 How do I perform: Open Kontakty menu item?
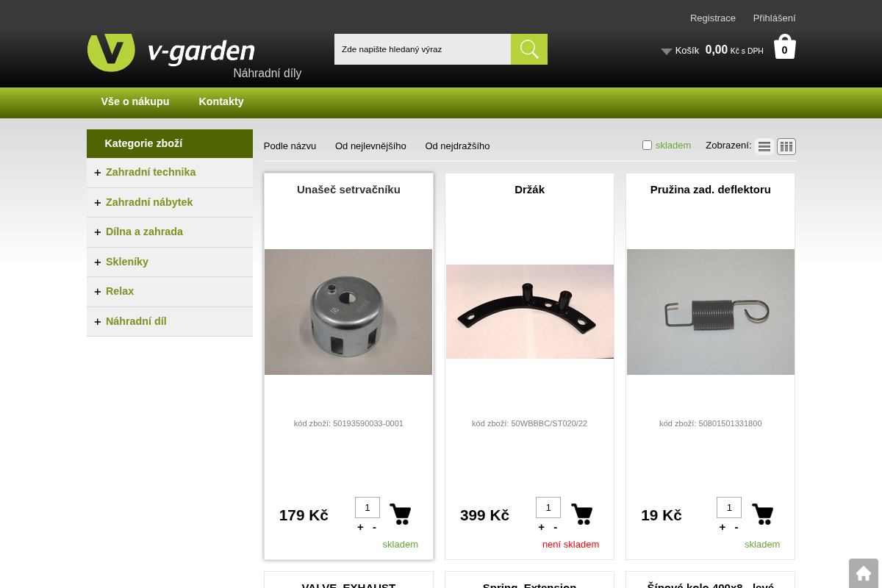pyautogui.click(x=221, y=101)
